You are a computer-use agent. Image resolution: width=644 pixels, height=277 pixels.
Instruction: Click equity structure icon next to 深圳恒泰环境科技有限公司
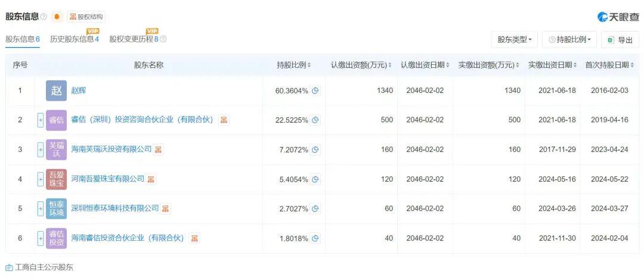pos(166,208)
